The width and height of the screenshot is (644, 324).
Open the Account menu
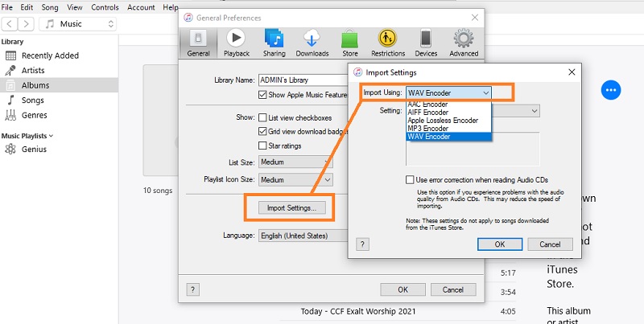pos(141,7)
